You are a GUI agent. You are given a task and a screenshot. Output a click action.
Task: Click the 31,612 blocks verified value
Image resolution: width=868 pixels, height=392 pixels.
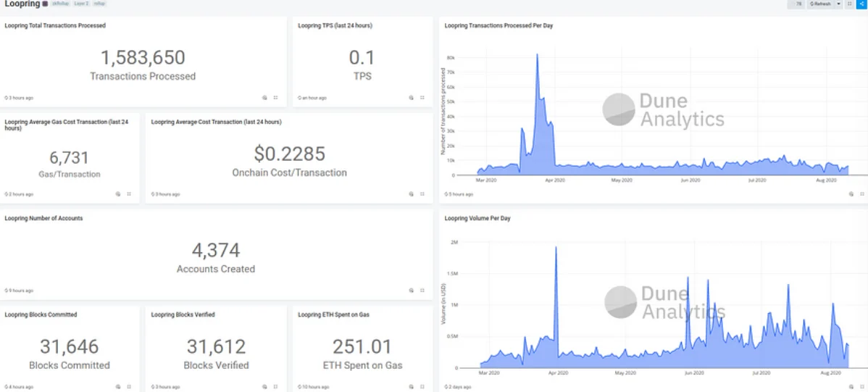[216, 346]
